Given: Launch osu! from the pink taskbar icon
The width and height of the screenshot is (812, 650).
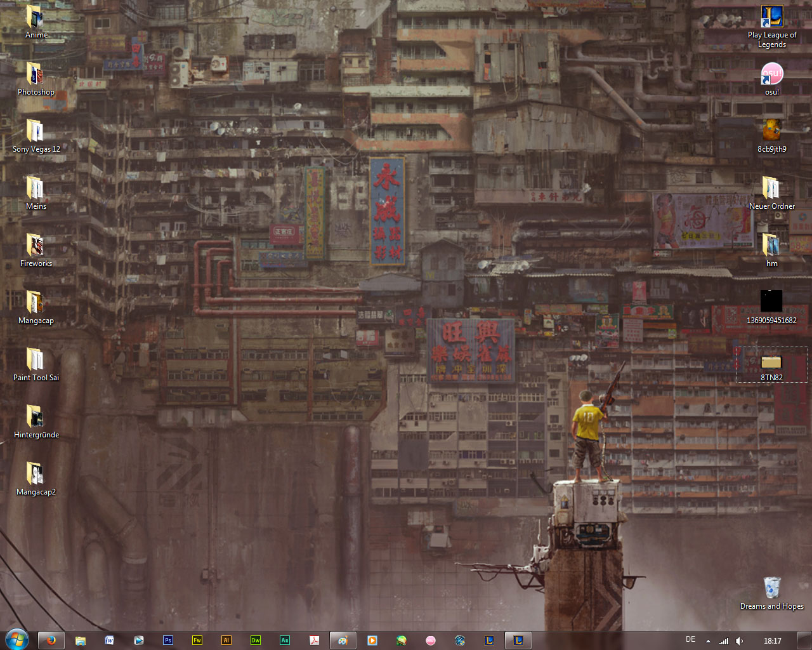Looking at the screenshot, I should (431, 640).
